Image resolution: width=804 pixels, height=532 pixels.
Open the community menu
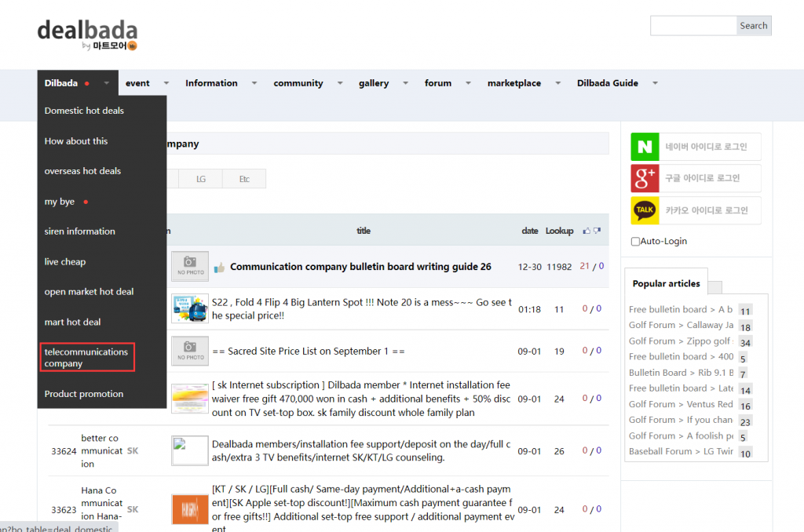(298, 83)
